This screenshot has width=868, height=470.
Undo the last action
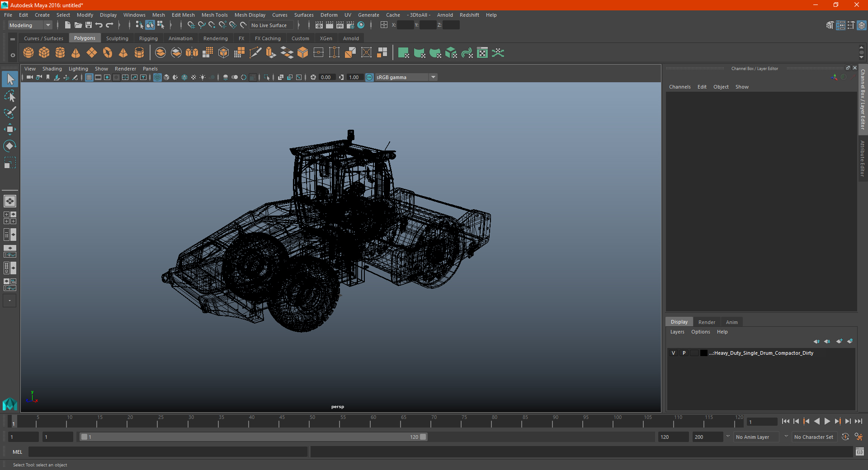pos(99,25)
